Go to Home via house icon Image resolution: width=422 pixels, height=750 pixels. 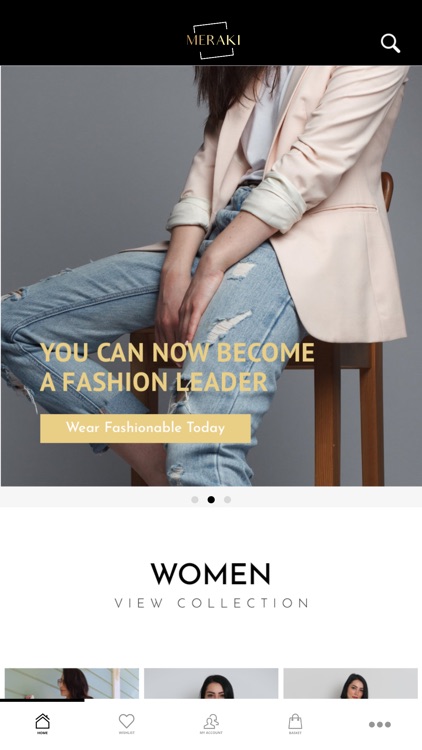(x=43, y=720)
